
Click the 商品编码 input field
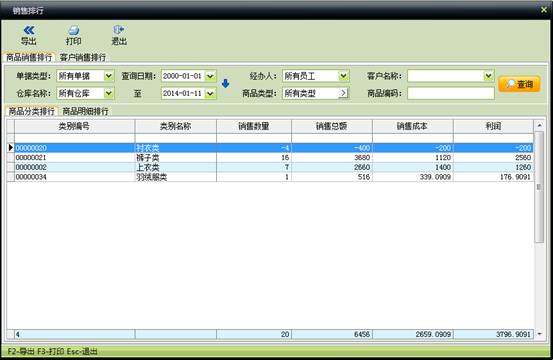[451, 93]
